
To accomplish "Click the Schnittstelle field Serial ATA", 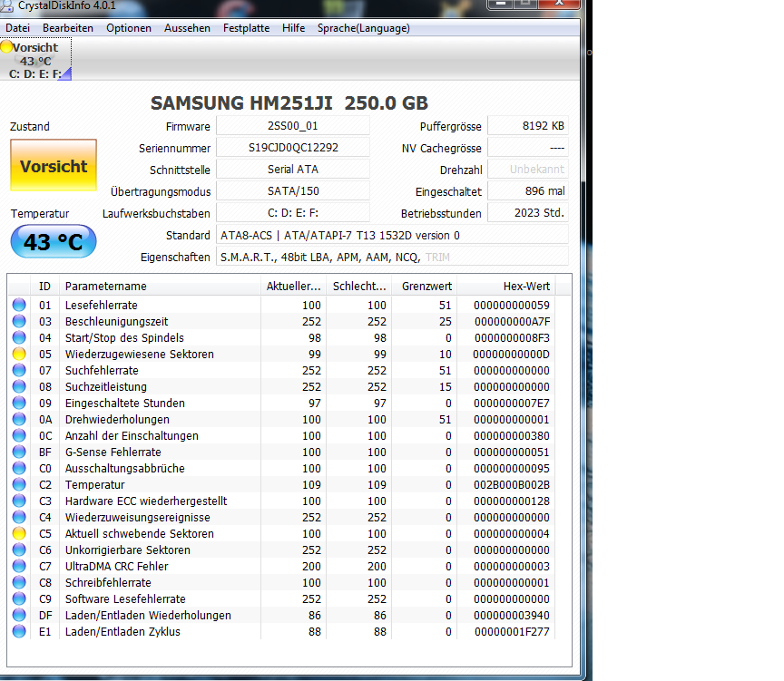I will (x=293, y=170).
